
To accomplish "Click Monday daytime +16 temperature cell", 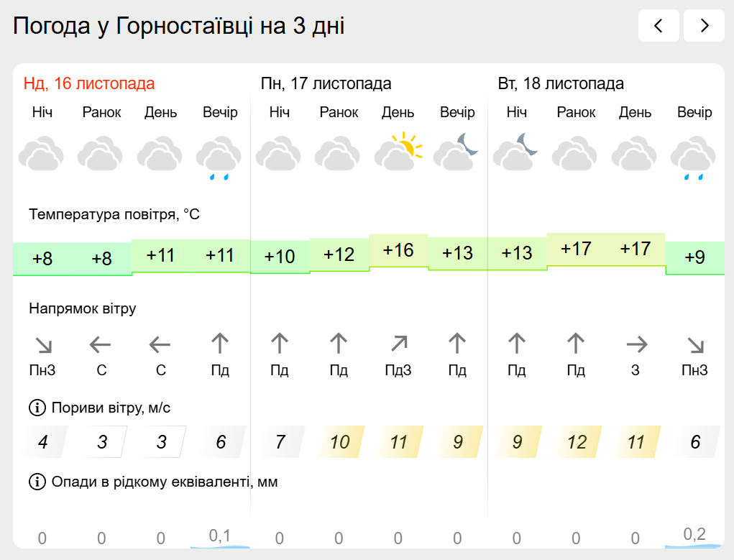I will (398, 250).
